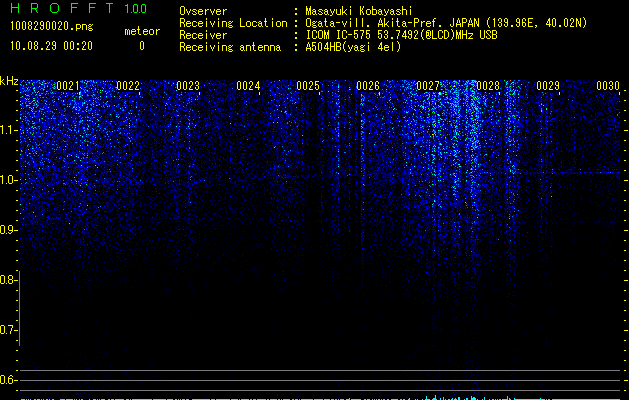Click the 0028 time marker
629x400 pixels.
488,86
